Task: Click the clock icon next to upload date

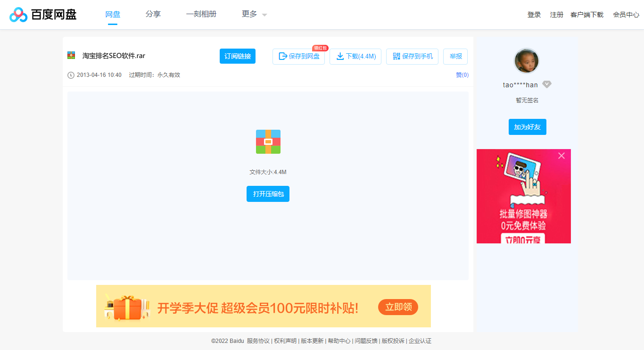Action: [x=71, y=75]
